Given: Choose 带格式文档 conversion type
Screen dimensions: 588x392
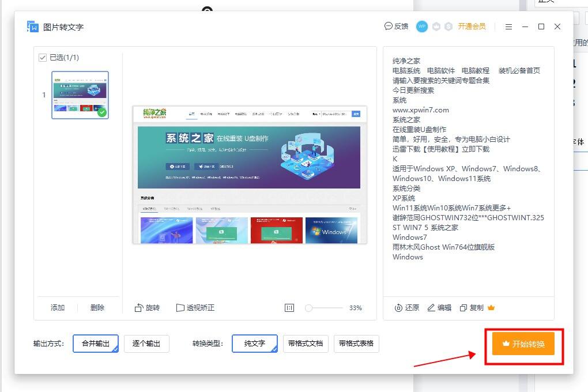Looking at the screenshot, I should click(306, 343).
